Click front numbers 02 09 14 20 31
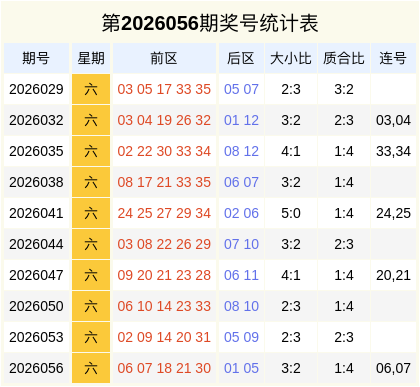 [164, 337]
